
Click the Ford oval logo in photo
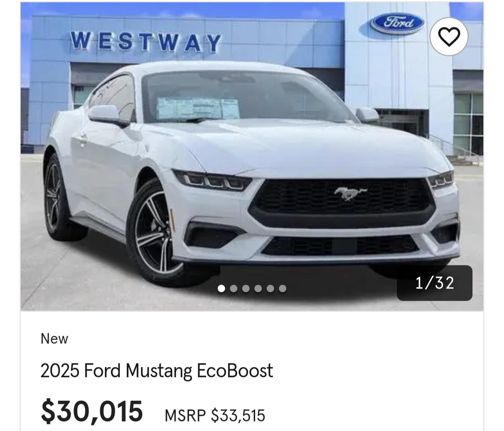pos(397,23)
